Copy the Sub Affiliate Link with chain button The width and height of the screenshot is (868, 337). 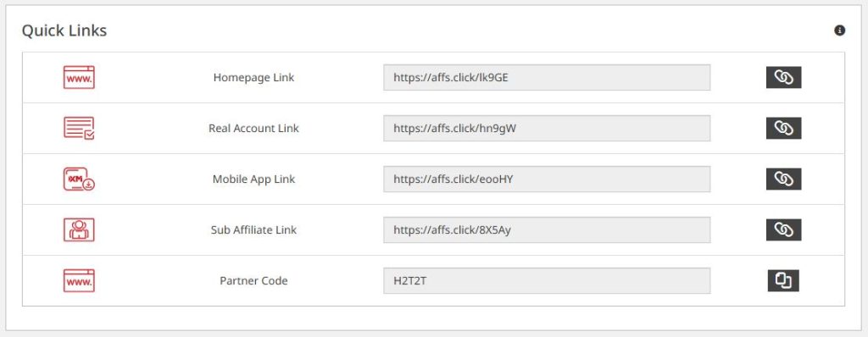click(x=783, y=229)
